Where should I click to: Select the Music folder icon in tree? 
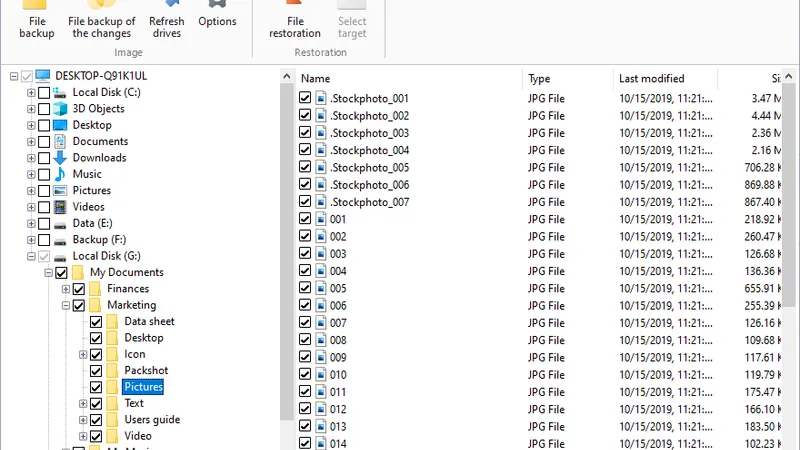pos(60,174)
